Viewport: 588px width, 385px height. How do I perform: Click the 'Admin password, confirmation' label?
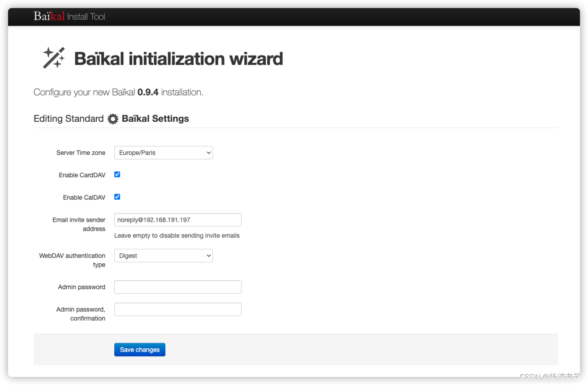pos(81,314)
